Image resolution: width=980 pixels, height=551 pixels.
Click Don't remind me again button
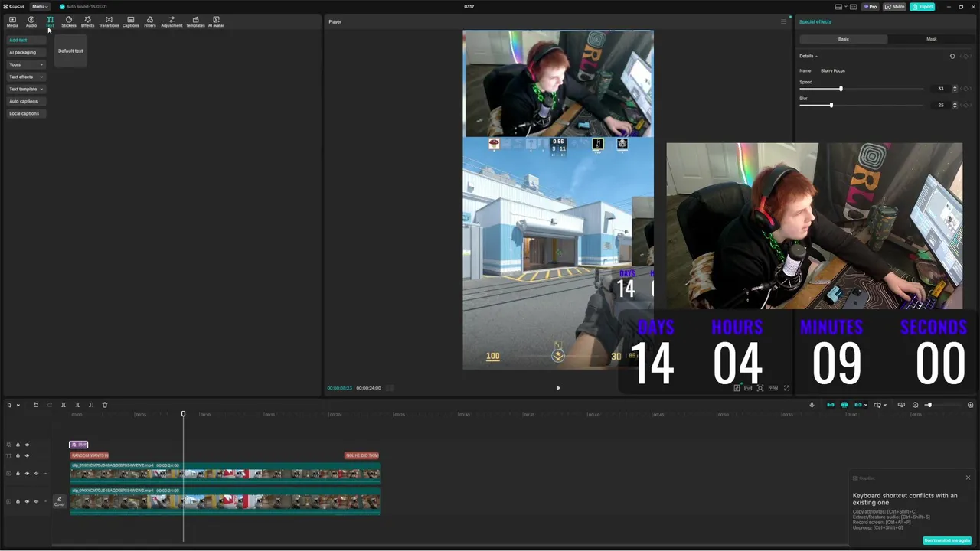947,540
